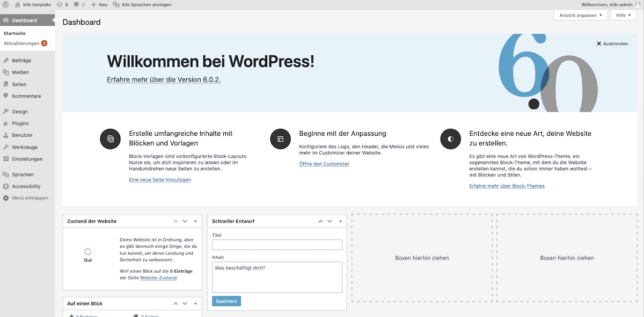
Task: Open Beiträge pin icon menu
Action: [x=6, y=61]
